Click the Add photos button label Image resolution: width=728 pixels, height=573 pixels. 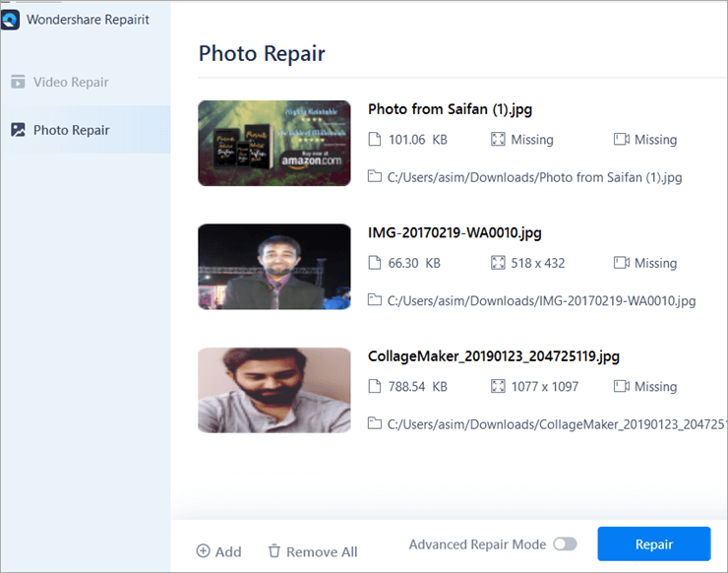click(x=228, y=551)
